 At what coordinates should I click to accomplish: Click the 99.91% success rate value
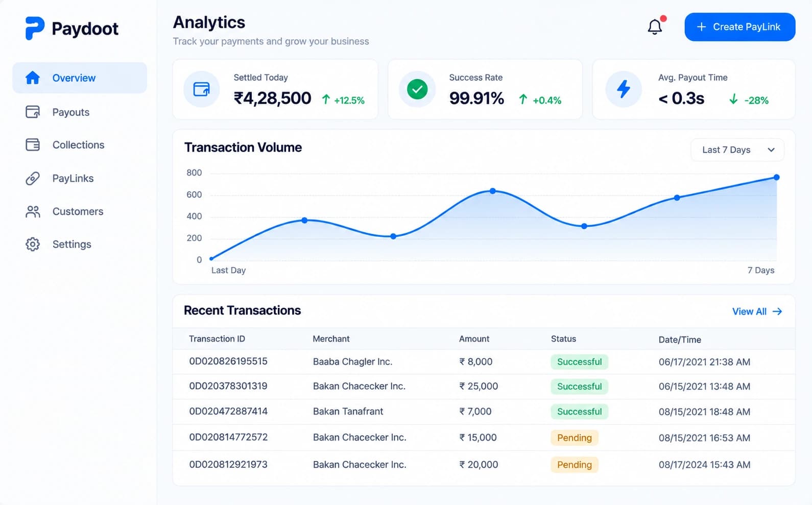click(476, 98)
